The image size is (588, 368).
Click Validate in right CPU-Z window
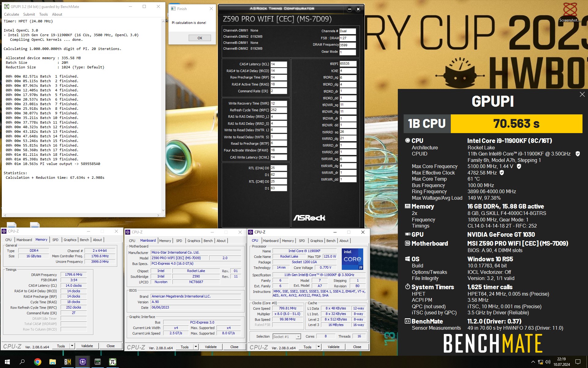(334, 347)
